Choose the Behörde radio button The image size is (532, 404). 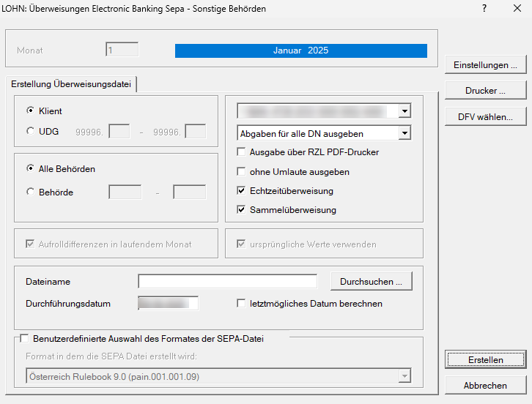(30, 192)
